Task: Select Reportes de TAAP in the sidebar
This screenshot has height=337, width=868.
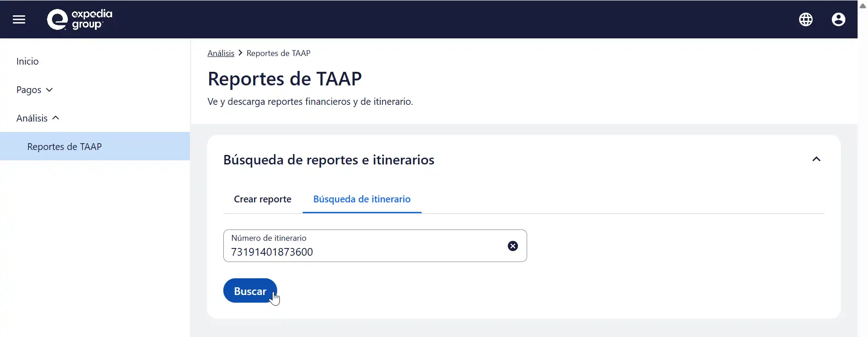Action: [64, 147]
